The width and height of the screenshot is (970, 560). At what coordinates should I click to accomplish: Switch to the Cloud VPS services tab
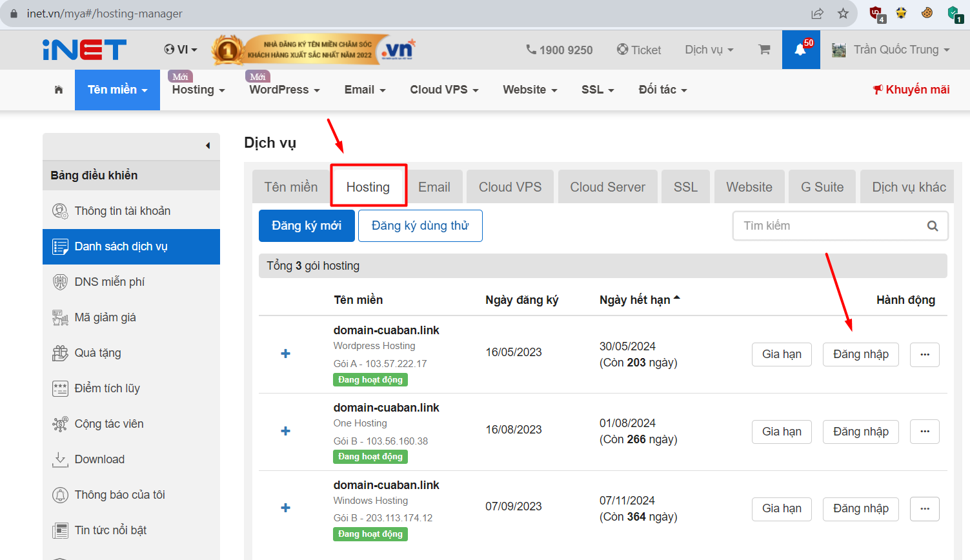click(x=510, y=187)
